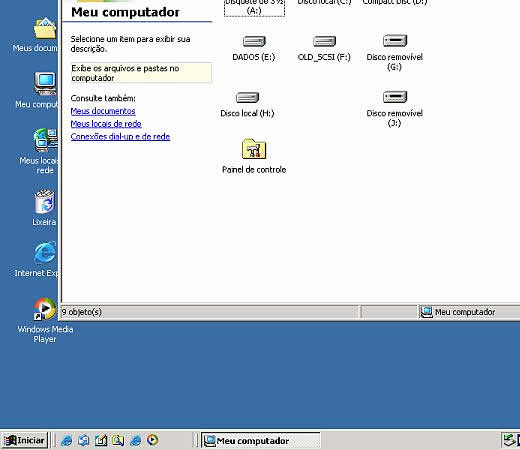Click the third quick launch icon with pencil
Viewport: 520px width, 450px height.
click(x=101, y=441)
